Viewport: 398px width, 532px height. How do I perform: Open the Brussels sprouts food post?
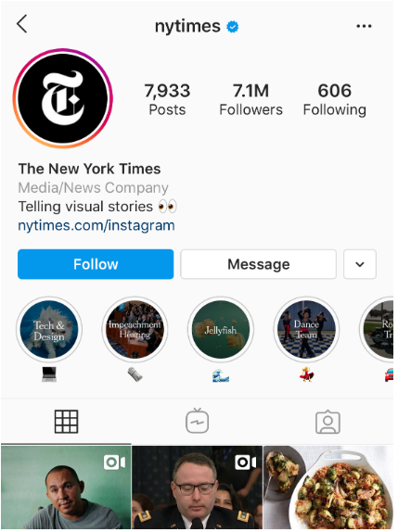click(328, 488)
